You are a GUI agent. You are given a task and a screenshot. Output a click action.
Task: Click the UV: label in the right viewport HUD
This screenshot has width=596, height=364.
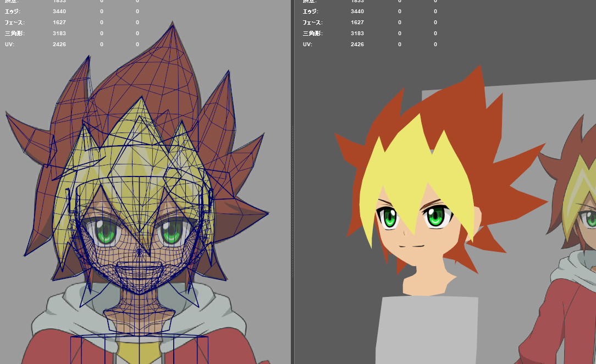[307, 45]
